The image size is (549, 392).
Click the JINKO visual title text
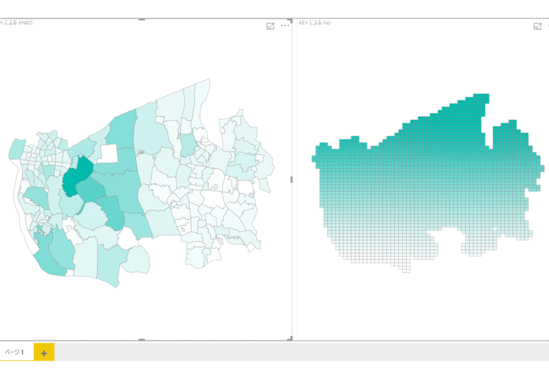[x=16, y=23]
